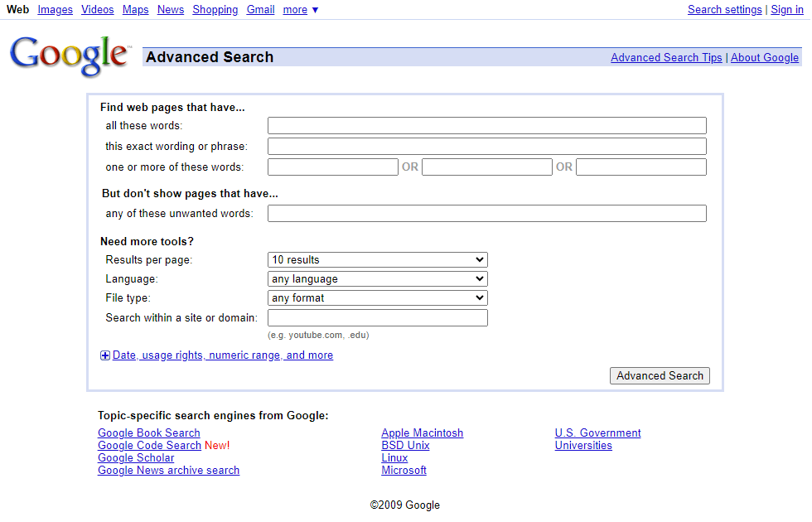Screen dimensions: 812x522
Task: Click the 'Find web pages that have...' heading
Action: coord(172,107)
